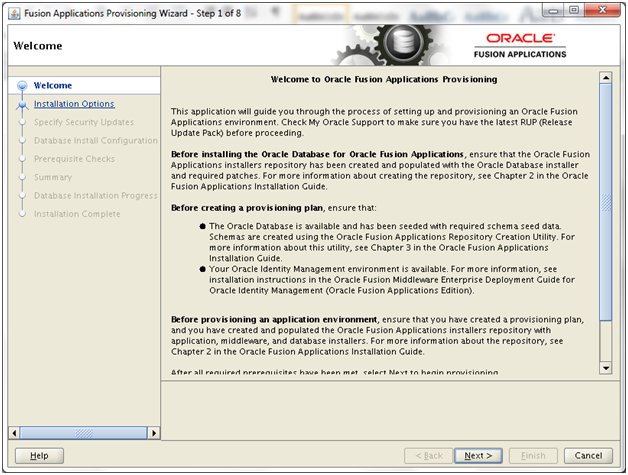This screenshot has height=475, width=628.
Task: Click the Database Installation Progress step
Action: pos(96,195)
